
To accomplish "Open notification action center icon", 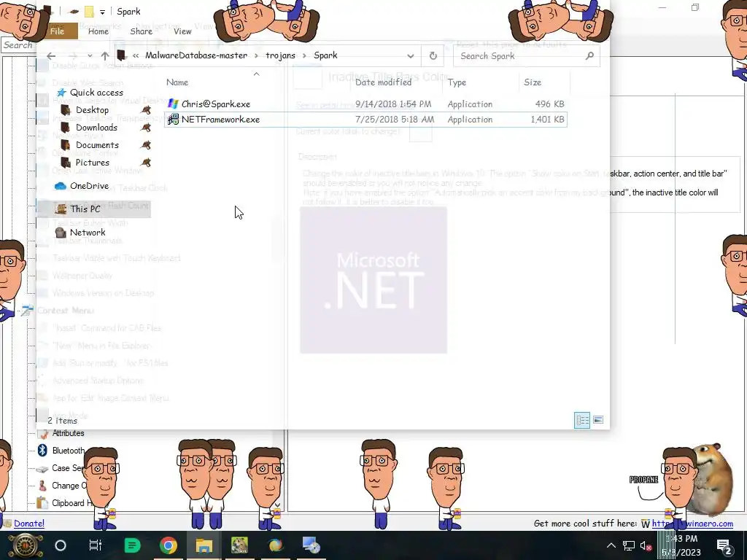I will coord(724,545).
